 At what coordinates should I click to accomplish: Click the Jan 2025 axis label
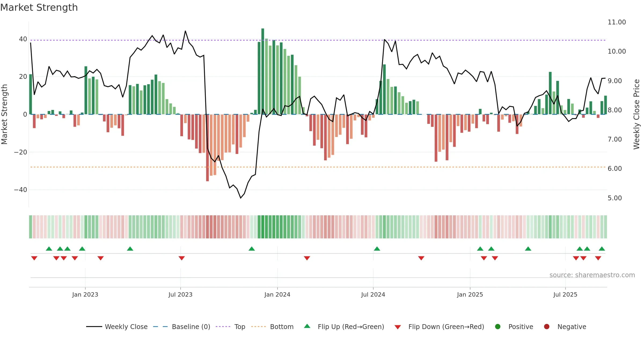click(x=470, y=294)
